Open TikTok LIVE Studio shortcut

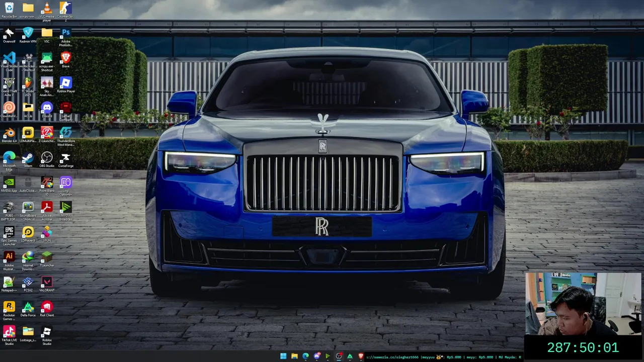coord(9,335)
